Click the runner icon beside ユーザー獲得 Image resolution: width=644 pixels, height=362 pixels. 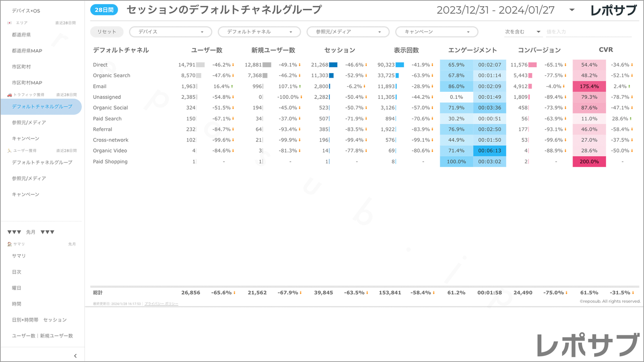[9, 151]
